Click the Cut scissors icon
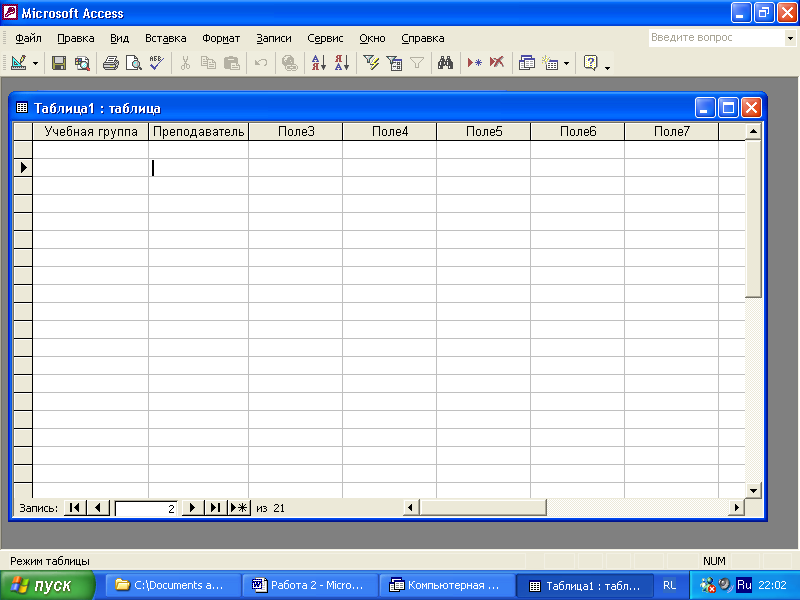This screenshot has height=600, width=800. (x=185, y=63)
